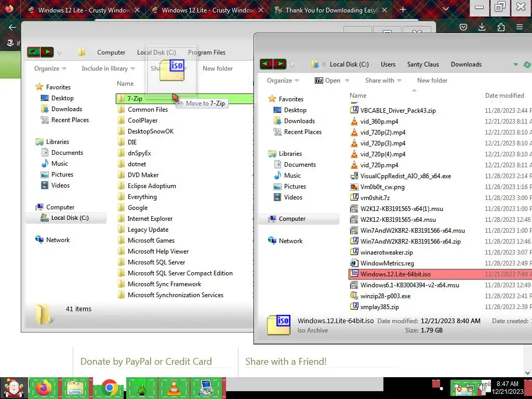Click Name column header in Program Files
The image size is (532, 399).
125,84
